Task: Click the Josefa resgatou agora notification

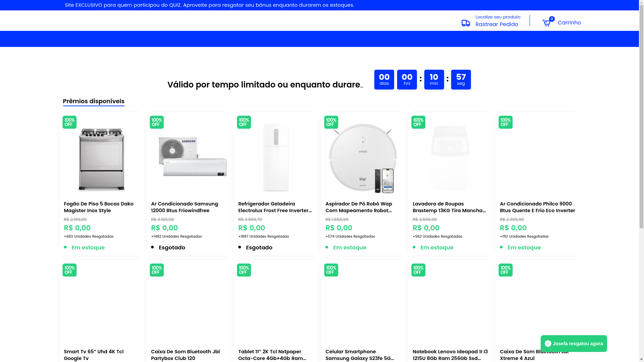Action: coord(574,344)
